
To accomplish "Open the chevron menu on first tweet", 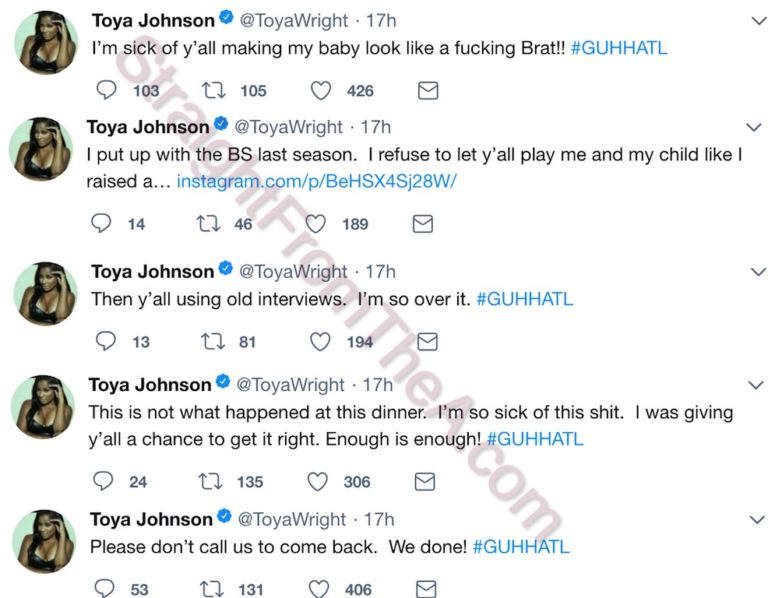I will 753,20.
